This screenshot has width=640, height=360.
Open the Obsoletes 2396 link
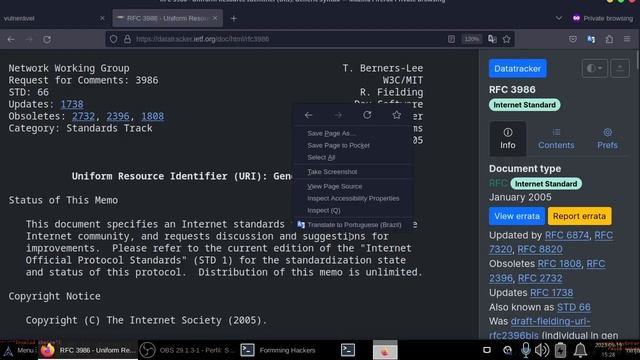pos(118,116)
